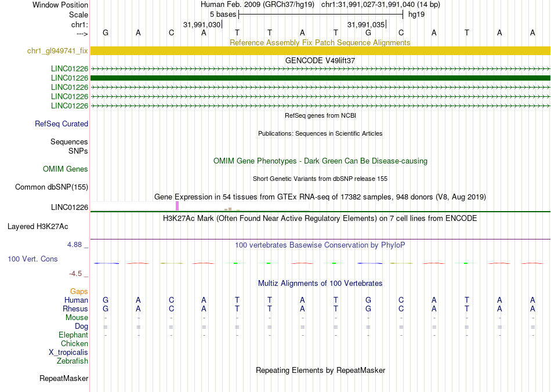Click the yellow chr1_gl949741_fix alignment bar

tap(320, 50)
